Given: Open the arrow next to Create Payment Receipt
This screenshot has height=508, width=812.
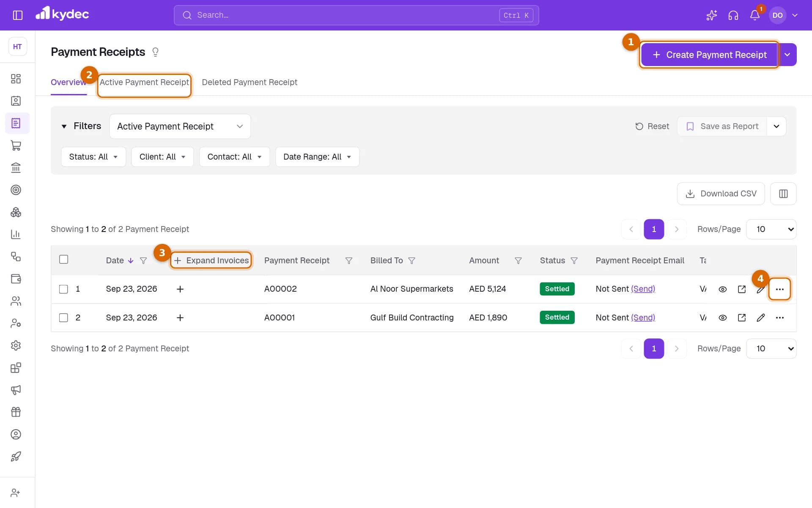Looking at the screenshot, I should [787, 55].
